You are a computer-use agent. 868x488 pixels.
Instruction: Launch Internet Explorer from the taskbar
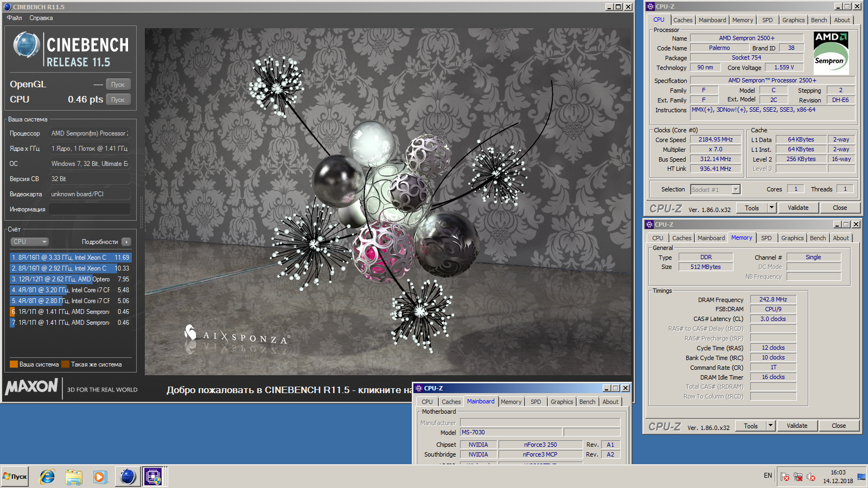click(47, 477)
